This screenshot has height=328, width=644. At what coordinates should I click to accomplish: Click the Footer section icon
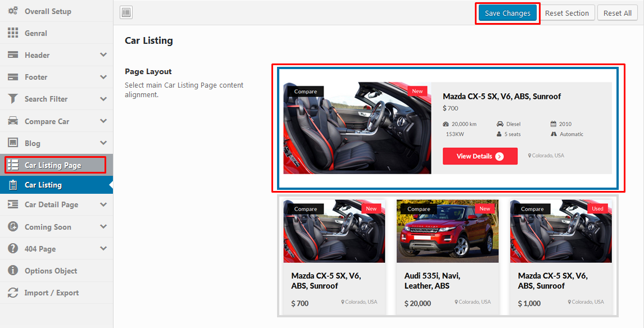click(13, 77)
